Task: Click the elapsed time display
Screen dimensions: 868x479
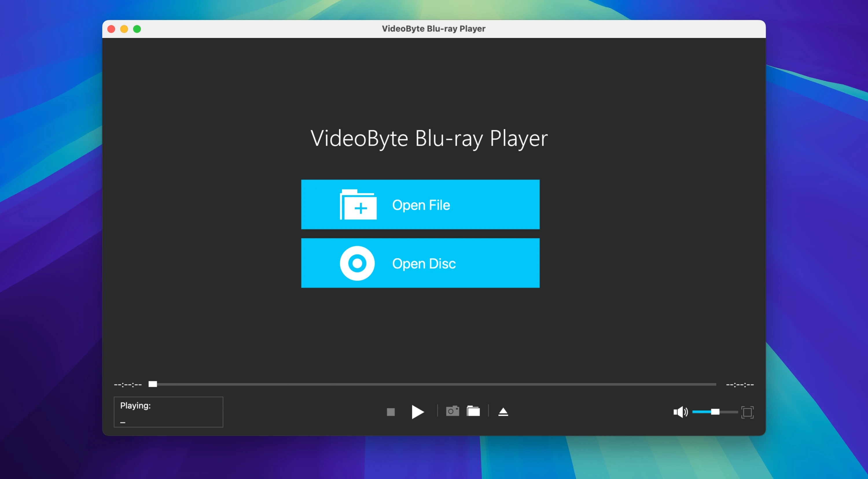Action: 128,384
